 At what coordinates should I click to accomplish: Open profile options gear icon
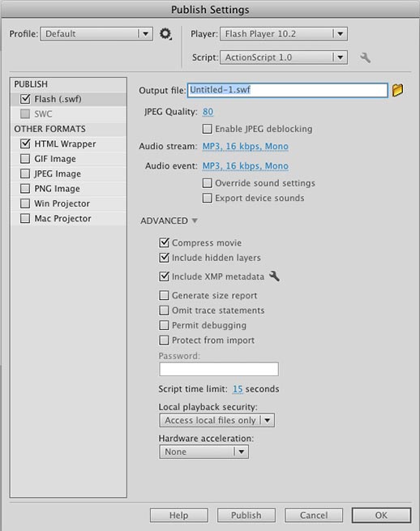(x=165, y=34)
